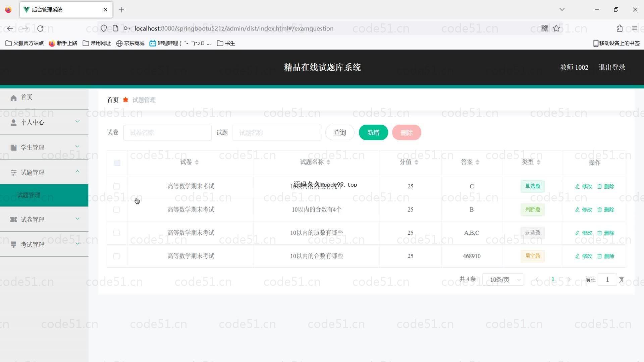Viewport: 644px width, 362px height.
Task: Check the 10以内的质数有哪些 row
Action: [x=116, y=233]
